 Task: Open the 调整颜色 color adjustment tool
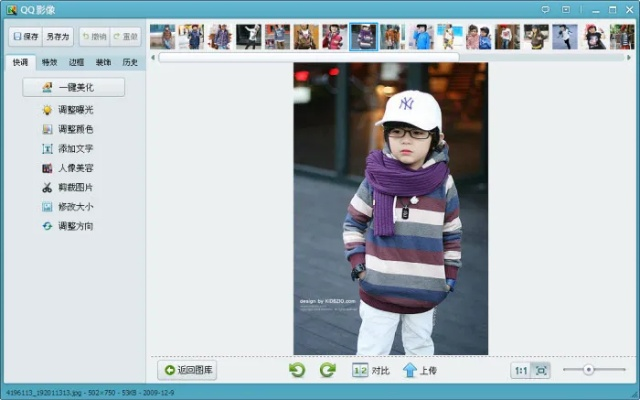tap(74, 129)
